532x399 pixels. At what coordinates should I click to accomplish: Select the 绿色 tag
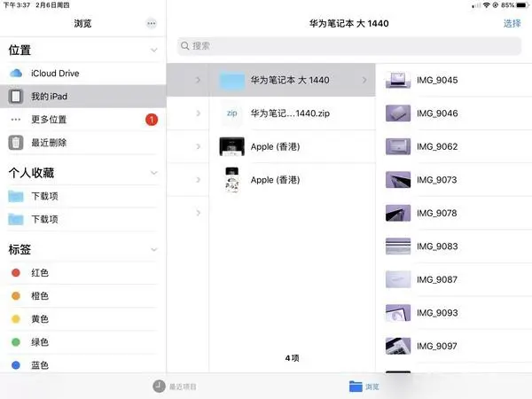pos(83,342)
